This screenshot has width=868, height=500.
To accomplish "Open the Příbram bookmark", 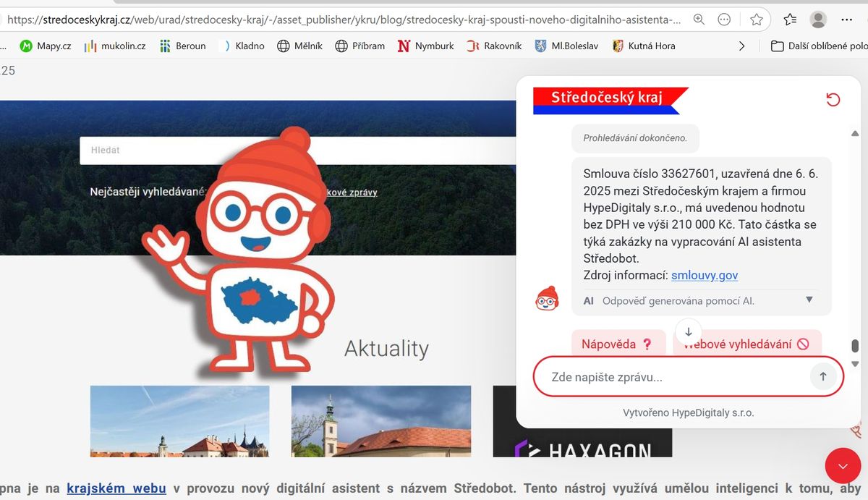I will point(359,46).
